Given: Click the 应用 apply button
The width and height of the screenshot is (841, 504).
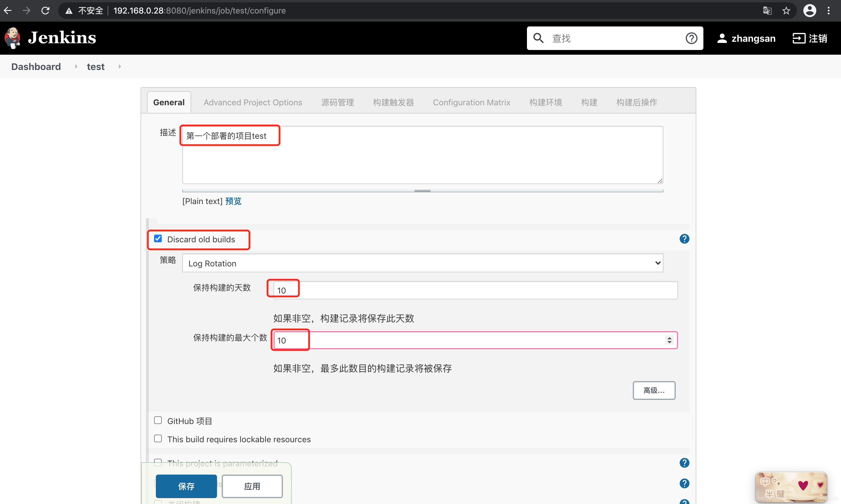Looking at the screenshot, I should point(252,486).
